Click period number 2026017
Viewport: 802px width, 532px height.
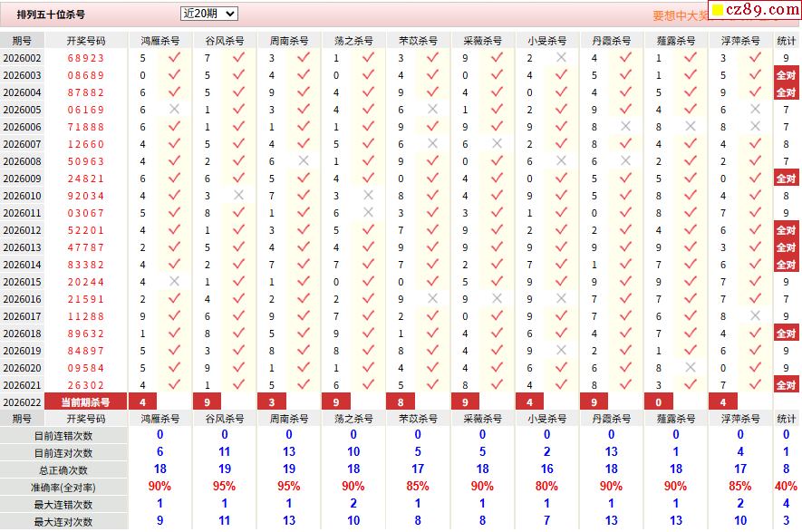tap(22, 316)
